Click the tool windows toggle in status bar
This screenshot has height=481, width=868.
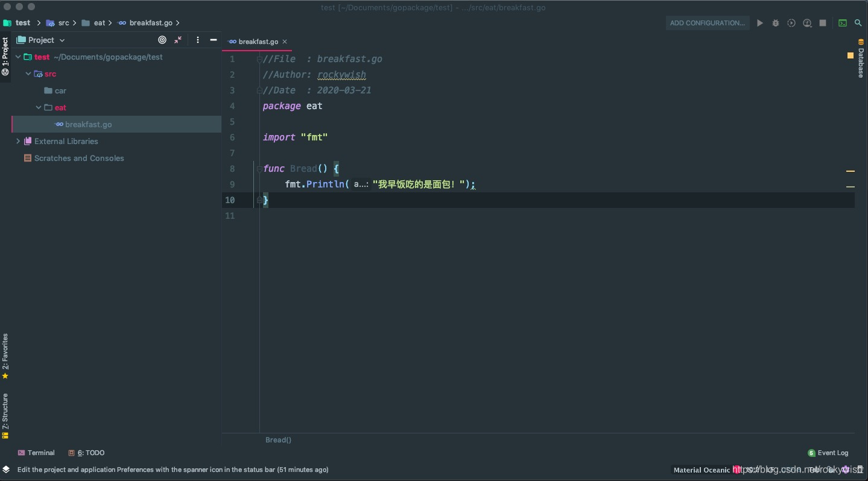(6, 470)
